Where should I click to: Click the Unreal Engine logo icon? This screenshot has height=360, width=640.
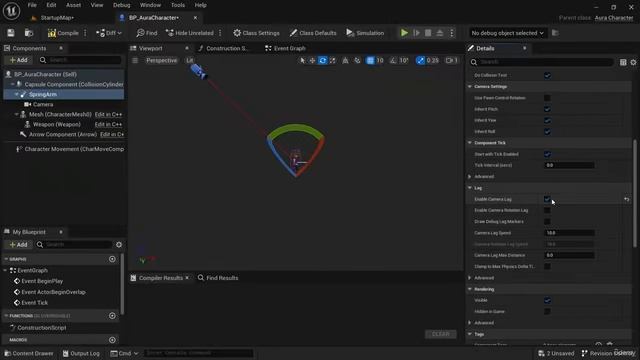[x=11, y=11]
